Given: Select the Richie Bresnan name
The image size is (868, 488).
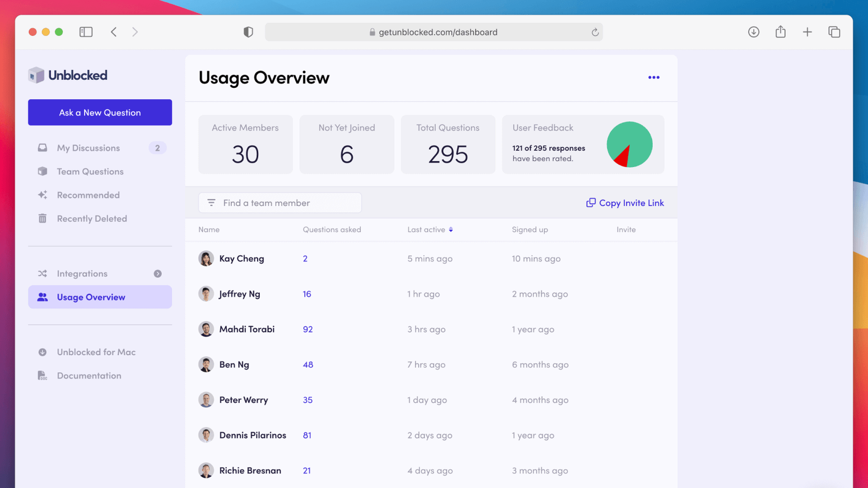Looking at the screenshot, I should 250,471.
